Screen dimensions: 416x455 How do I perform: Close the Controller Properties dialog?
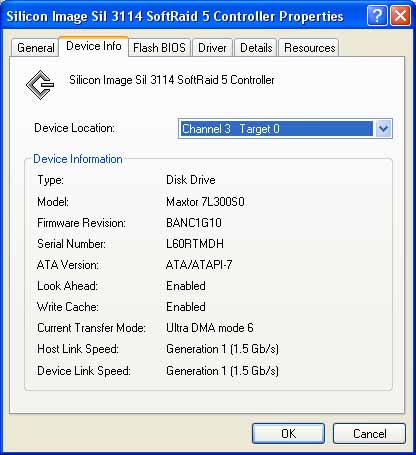(400, 15)
